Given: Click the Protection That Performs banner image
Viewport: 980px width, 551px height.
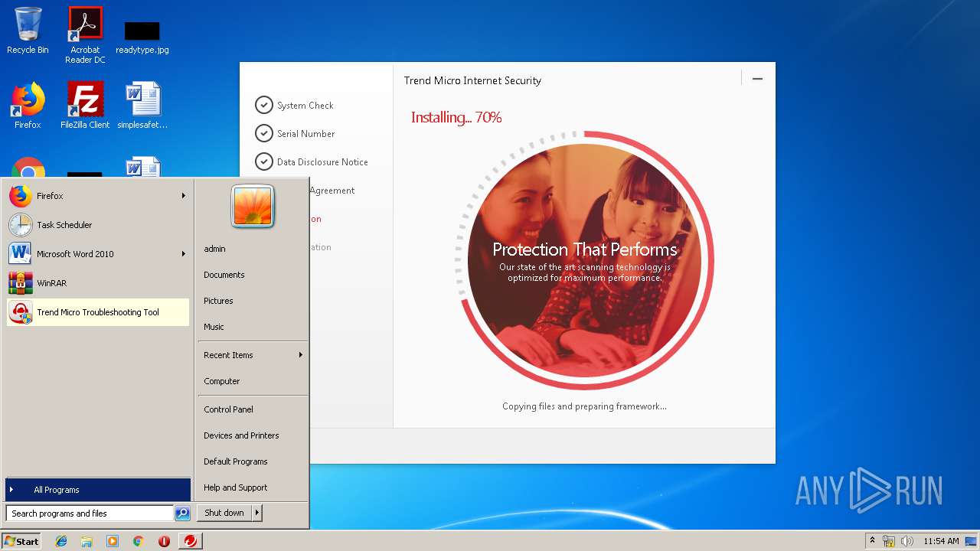Looking at the screenshot, I should click(584, 260).
